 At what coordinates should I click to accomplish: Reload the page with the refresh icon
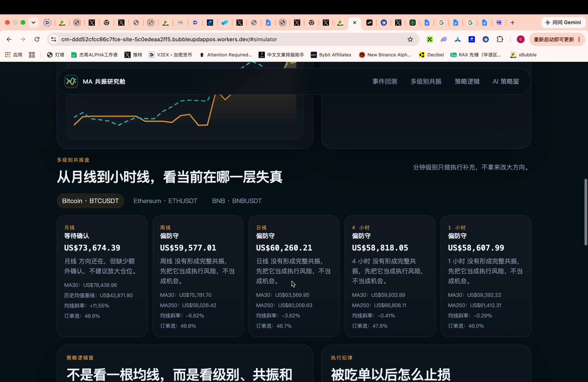37,39
